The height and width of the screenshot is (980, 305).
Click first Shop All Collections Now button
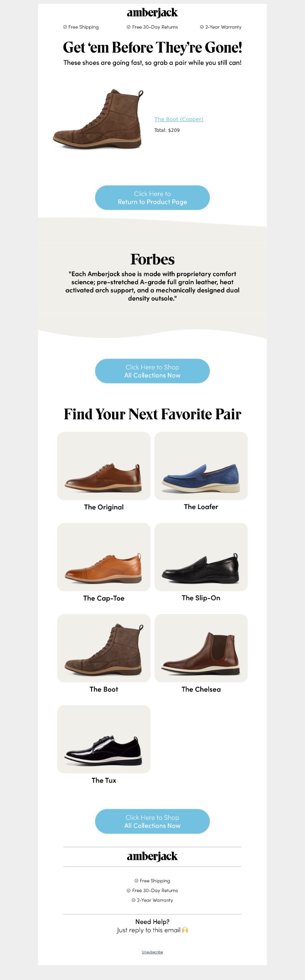[x=152, y=371]
